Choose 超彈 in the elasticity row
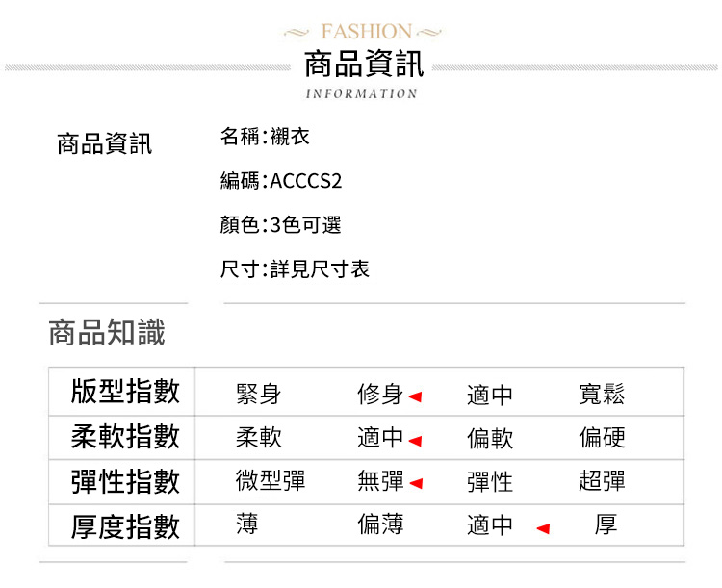The height and width of the screenshot is (588, 722). (602, 481)
